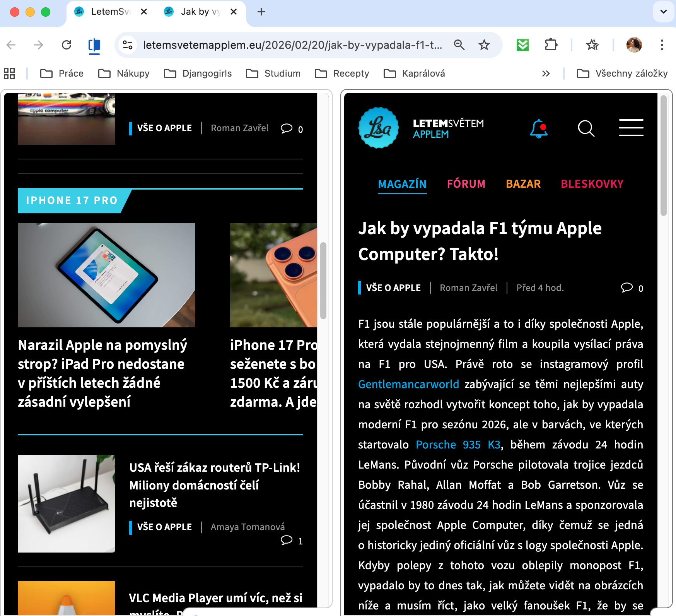Open the Gentlemancarworld link

408,384
